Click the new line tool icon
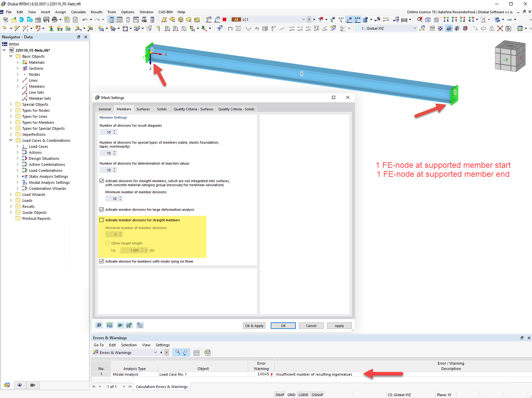Viewport: 532px width, 398px height. click(x=17, y=29)
